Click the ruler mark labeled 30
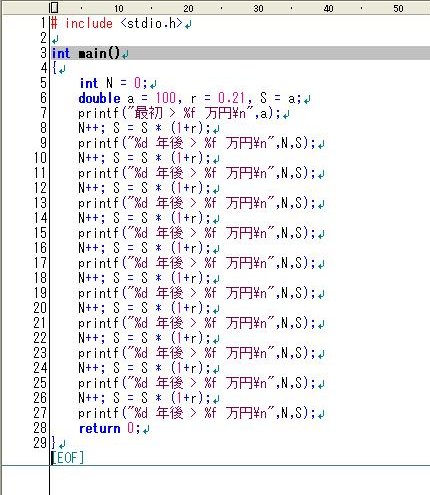The height and width of the screenshot is (495, 430). pos(258,9)
